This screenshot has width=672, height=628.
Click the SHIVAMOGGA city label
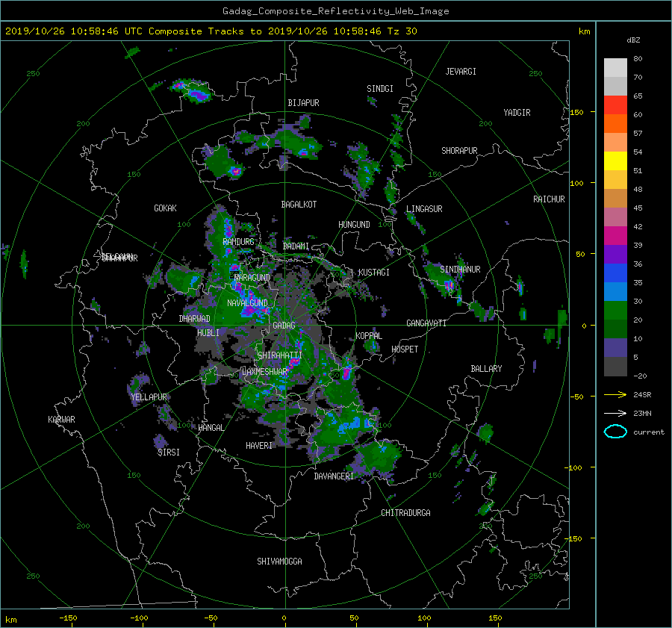279,561
